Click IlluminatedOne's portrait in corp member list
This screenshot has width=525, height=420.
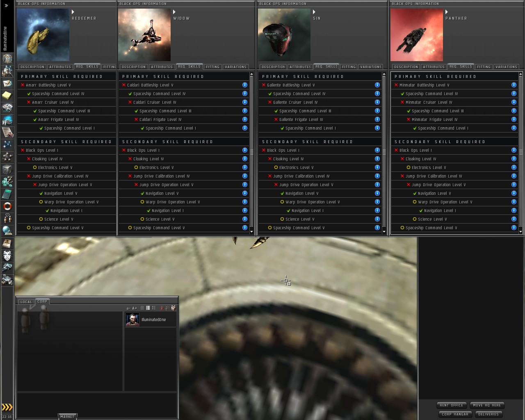click(132, 320)
